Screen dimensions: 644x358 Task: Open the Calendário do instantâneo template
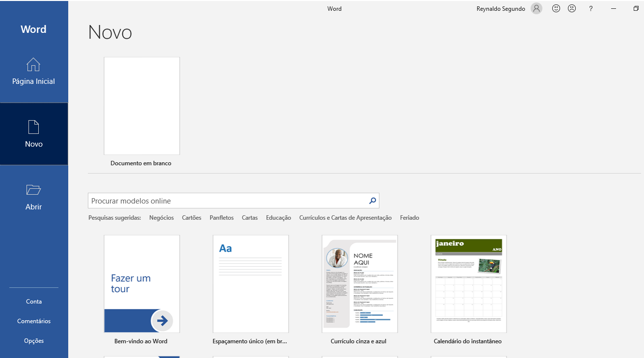(x=469, y=284)
